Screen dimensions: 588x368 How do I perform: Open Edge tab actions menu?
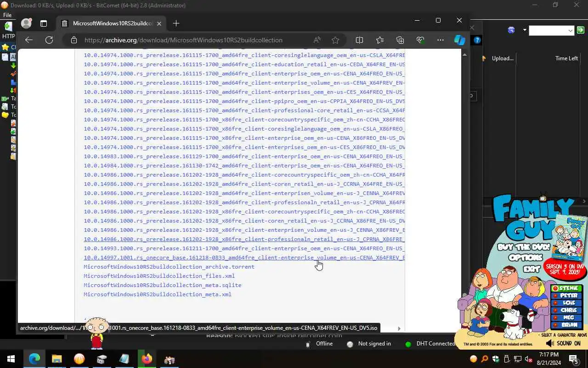click(44, 23)
